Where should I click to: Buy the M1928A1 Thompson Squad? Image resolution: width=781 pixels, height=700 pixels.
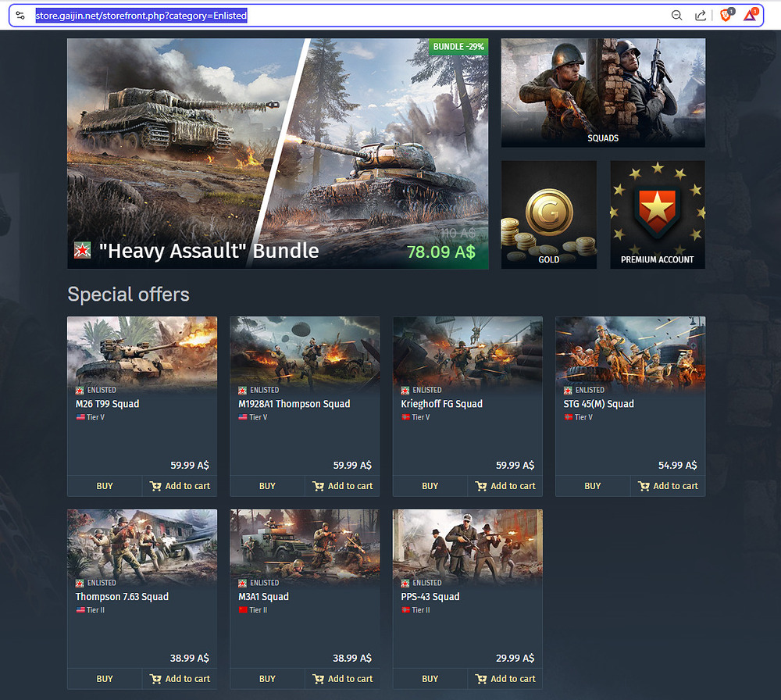(x=267, y=486)
